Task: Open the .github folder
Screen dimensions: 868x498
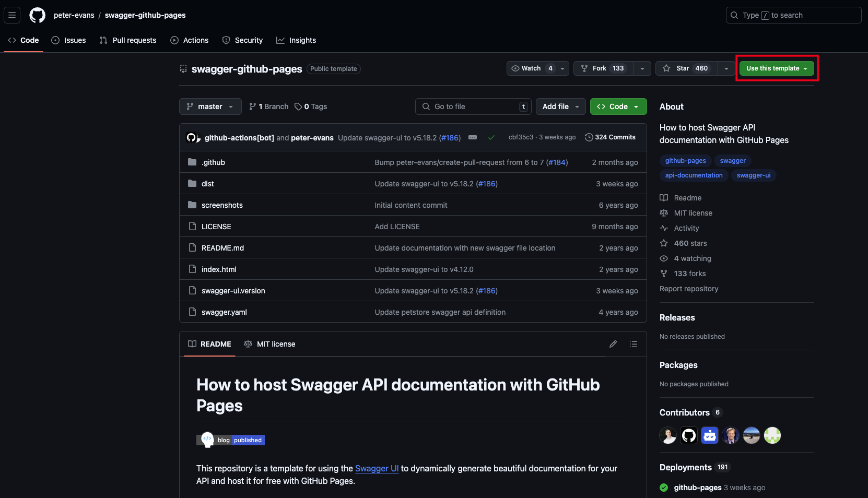Action: click(213, 162)
